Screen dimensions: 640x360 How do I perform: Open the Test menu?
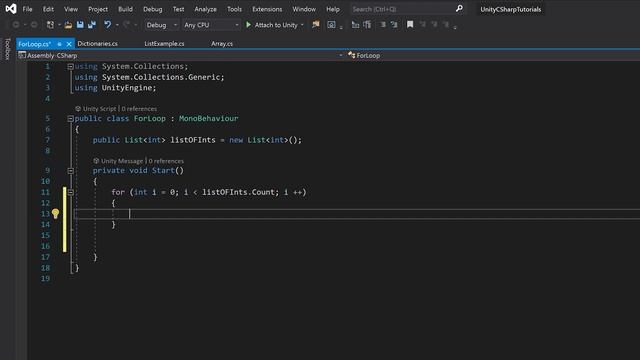pos(178,9)
